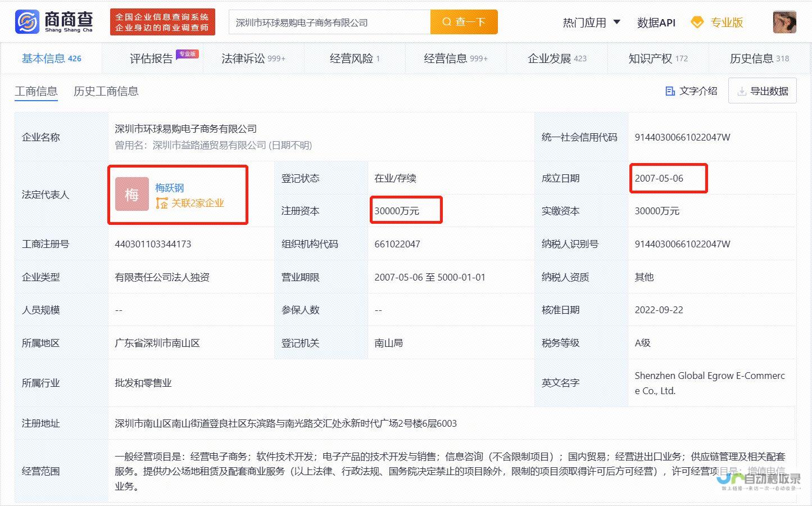
Task: Select approval date 2022-09-22
Action: [x=659, y=310]
